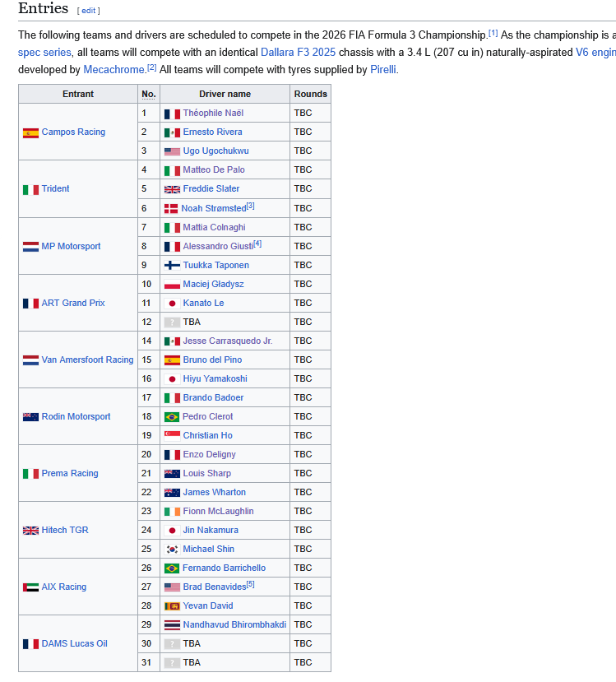
Task: Click the South Korean flag beside Michael Shin
Action: 172,550
